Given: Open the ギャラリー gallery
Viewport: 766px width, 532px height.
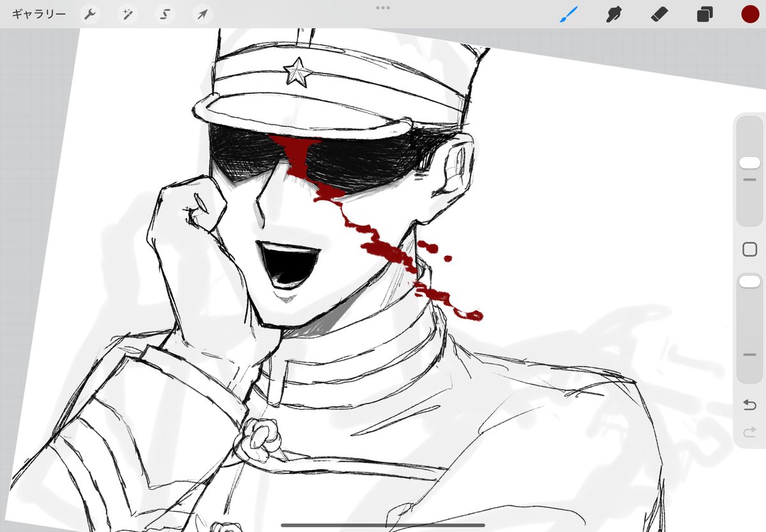Looking at the screenshot, I should 39,14.
